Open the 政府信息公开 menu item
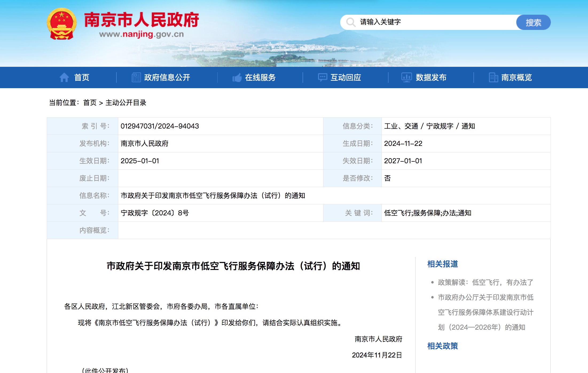Image resolution: width=588 pixels, height=373 pixels. click(x=167, y=77)
